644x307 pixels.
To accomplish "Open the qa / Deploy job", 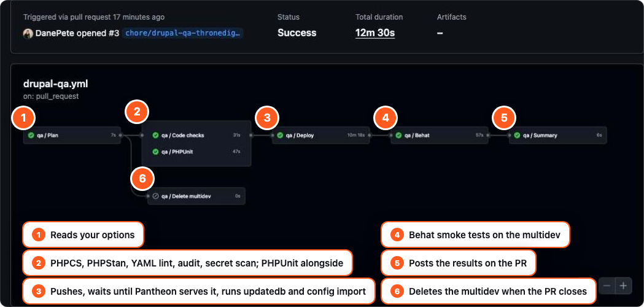I will coord(320,135).
